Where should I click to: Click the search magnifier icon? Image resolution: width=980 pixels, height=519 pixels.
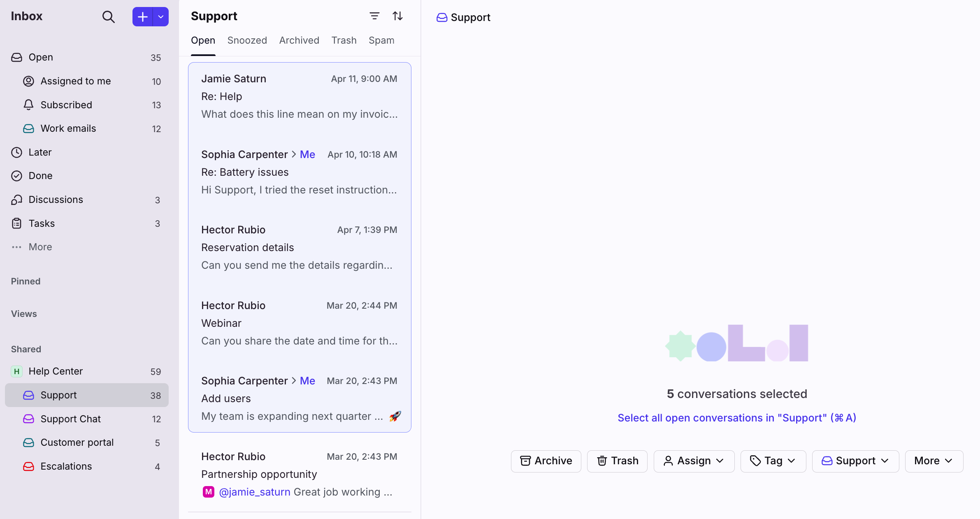coord(108,17)
